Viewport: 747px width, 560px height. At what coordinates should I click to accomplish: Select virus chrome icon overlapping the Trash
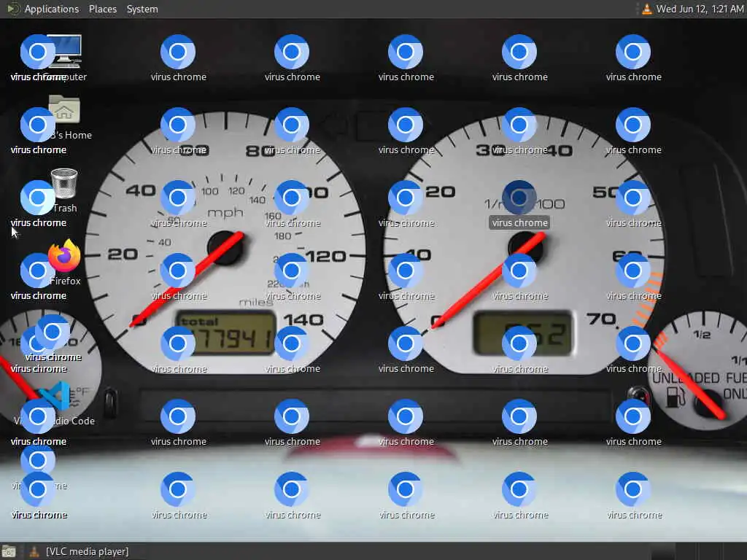(x=38, y=198)
